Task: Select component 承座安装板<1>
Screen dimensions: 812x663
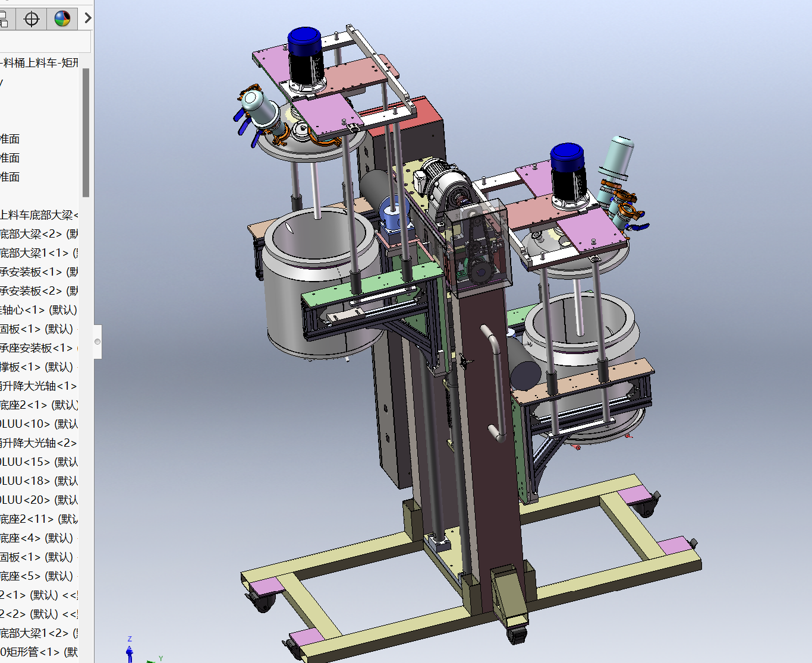Action: [39, 348]
